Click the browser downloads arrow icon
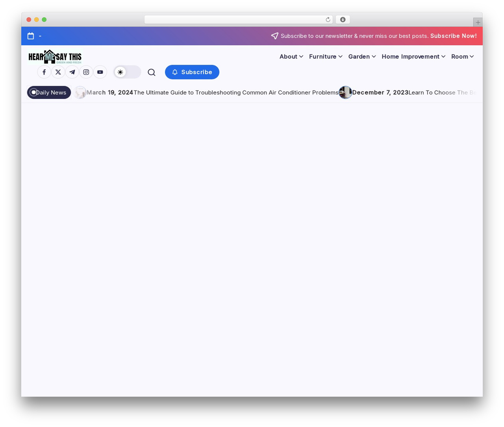Screen dimensions: 504x427 coord(343,20)
